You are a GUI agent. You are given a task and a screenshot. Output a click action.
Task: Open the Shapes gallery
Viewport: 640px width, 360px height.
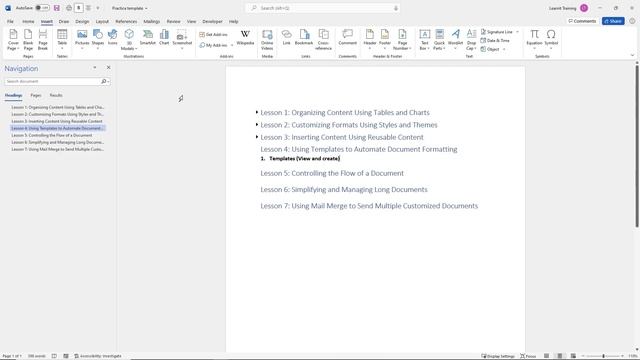point(98,40)
